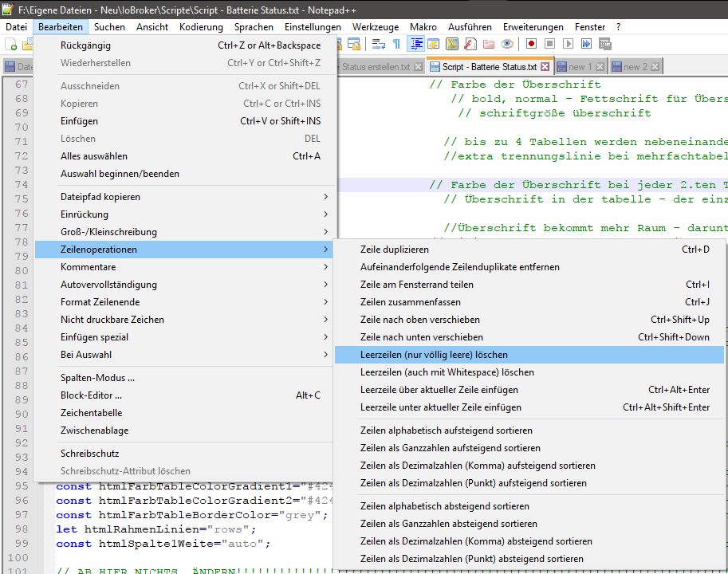The width and height of the screenshot is (728, 574).
Task: Choose Zeile nach oben verschieben
Action: tap(529, 320)
